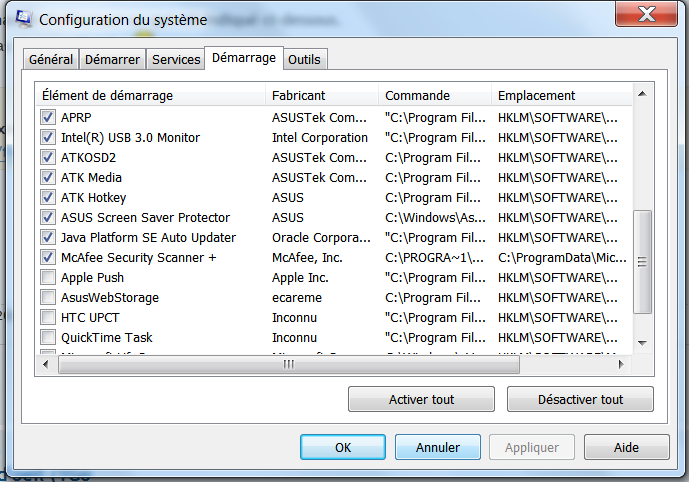Sort by the Commande column header
Viewport: 689px width, 482px height.
(x=435, y=95)
